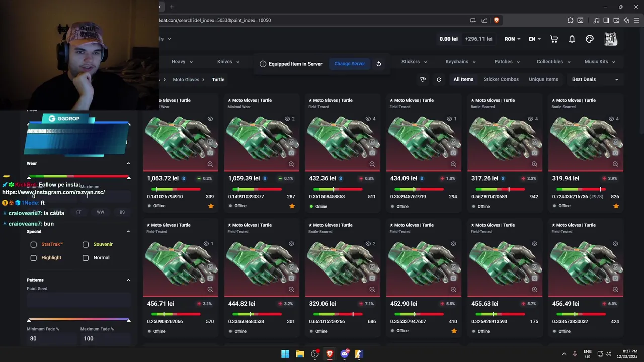The image size is (644, 362).
Task: Toggle the FT wear filter
Action: tap(78, 212)
